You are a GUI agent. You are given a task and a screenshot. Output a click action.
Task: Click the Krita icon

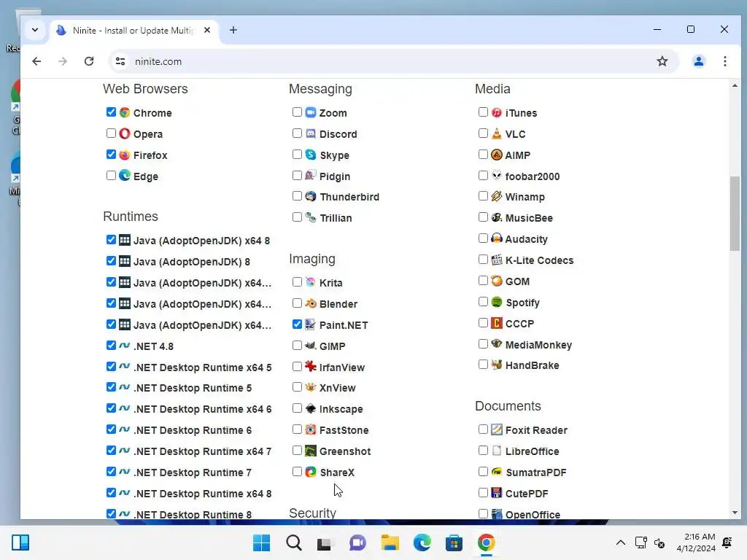(x=311, y=282)
